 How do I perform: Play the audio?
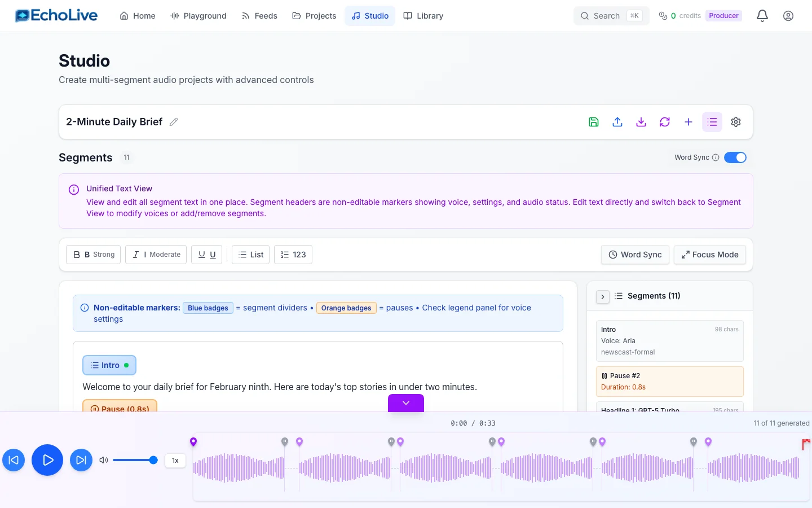coord(47,460)
